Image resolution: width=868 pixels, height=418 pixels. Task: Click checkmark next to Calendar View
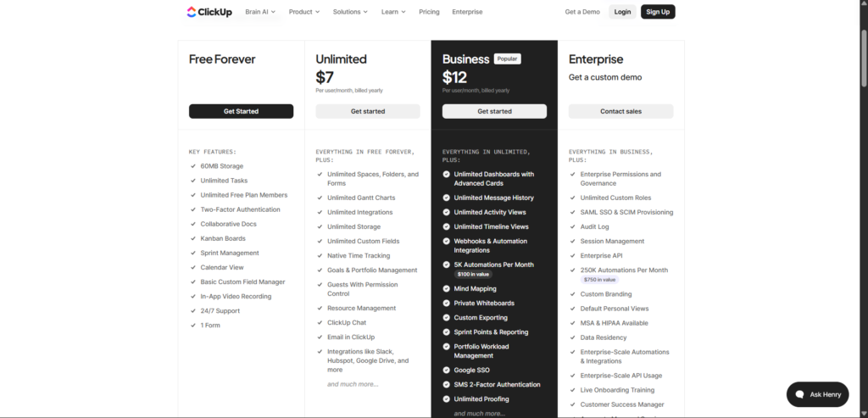click(193, 267)
